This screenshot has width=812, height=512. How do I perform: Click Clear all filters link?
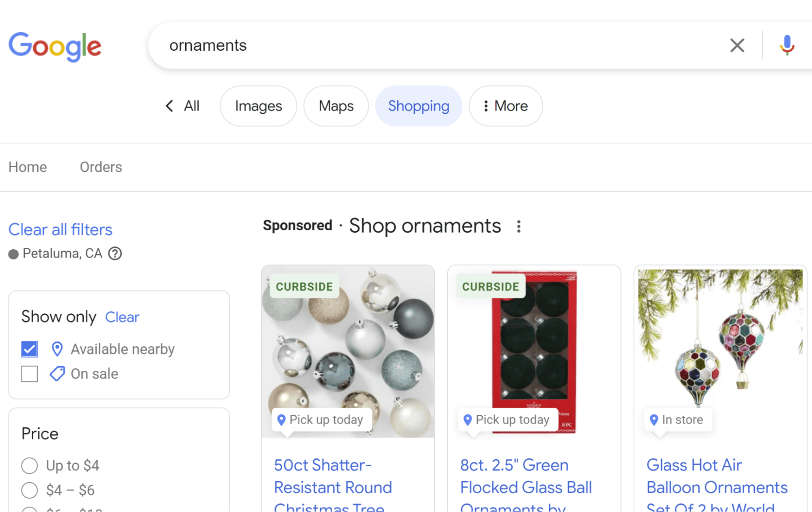pos(61,230)
